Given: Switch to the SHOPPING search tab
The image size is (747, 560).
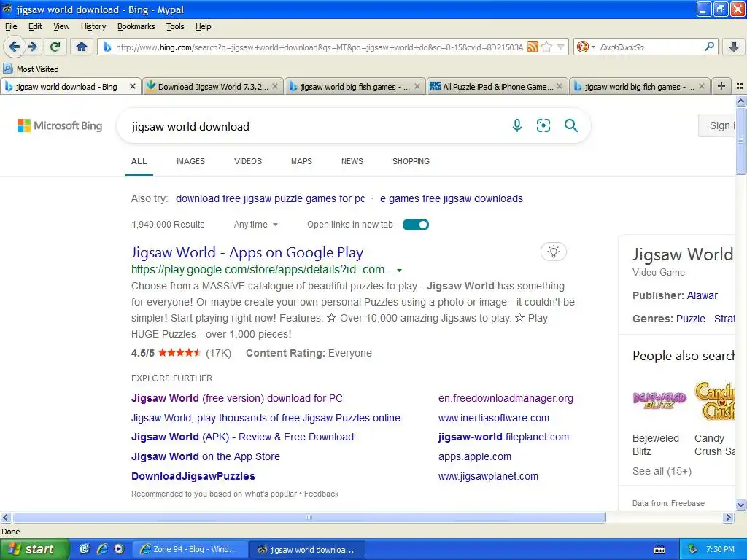Looking at the screenshot, I should click(x=411, y=161).
